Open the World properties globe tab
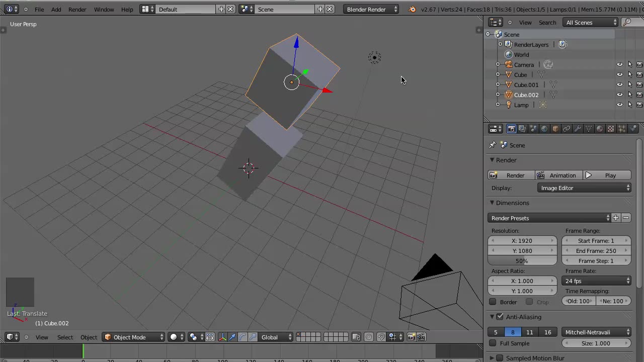Viewport: 644px width, 362px height. click(544, 129)
